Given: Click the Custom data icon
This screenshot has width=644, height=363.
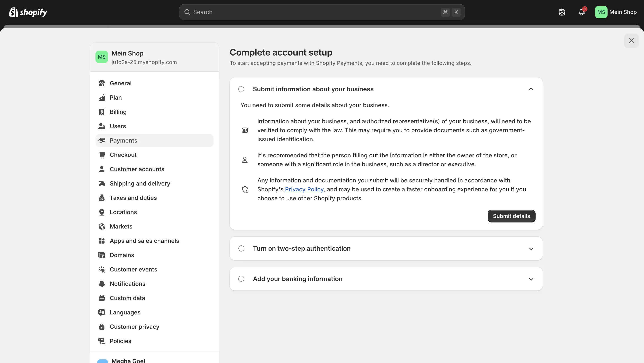Looking at the screenshot, I should 102,298.
